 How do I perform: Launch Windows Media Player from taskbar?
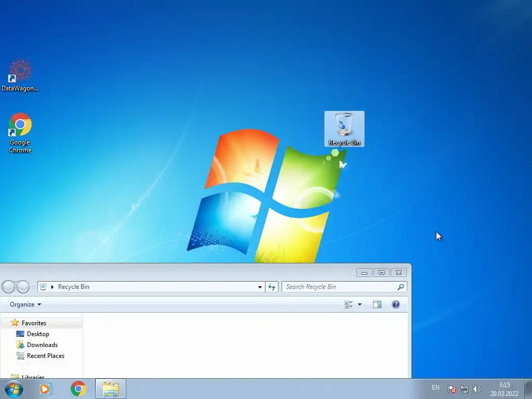tap(45, 389)
